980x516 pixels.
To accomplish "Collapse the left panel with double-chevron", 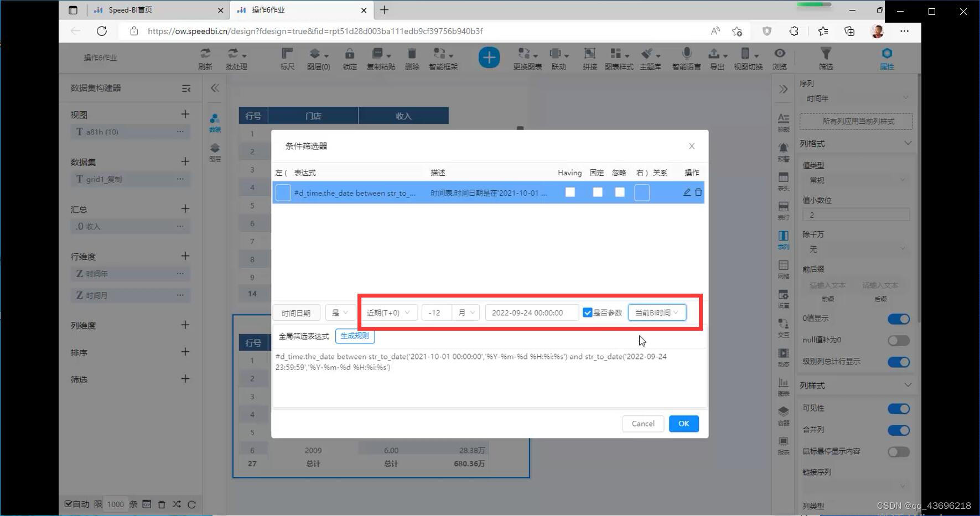I will pyautogui.click(x=215, y=88).
